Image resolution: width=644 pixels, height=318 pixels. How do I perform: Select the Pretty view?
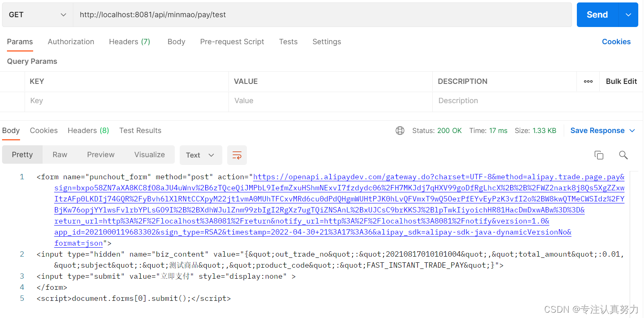(22, 155)
